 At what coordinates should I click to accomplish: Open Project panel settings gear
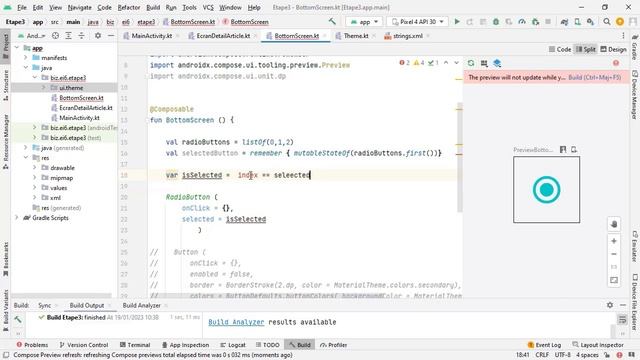tap(98, 36)
